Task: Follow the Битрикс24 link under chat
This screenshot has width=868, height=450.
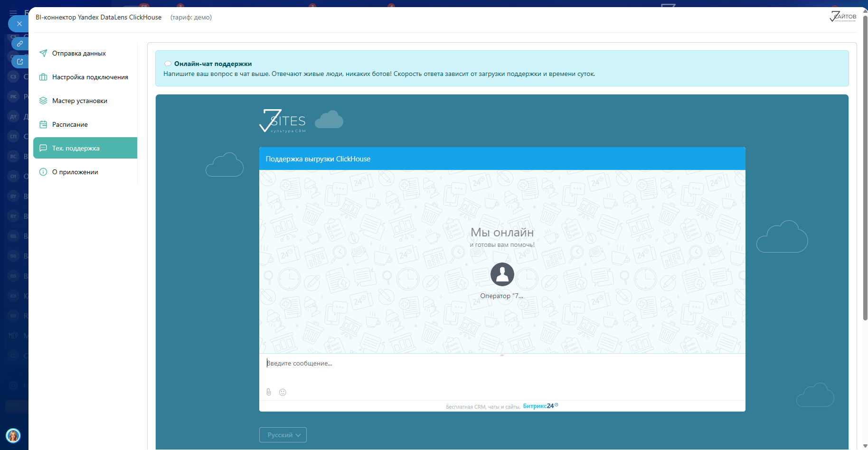Action: [540, 406]
